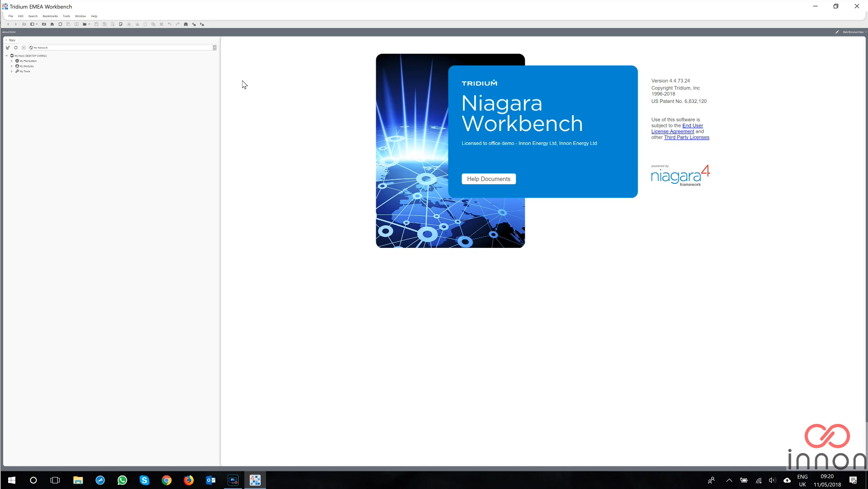Click the Close Tree icon in Nav panel
The height and width of the screenshot is (489, 868).
click(x=24, y=48)
